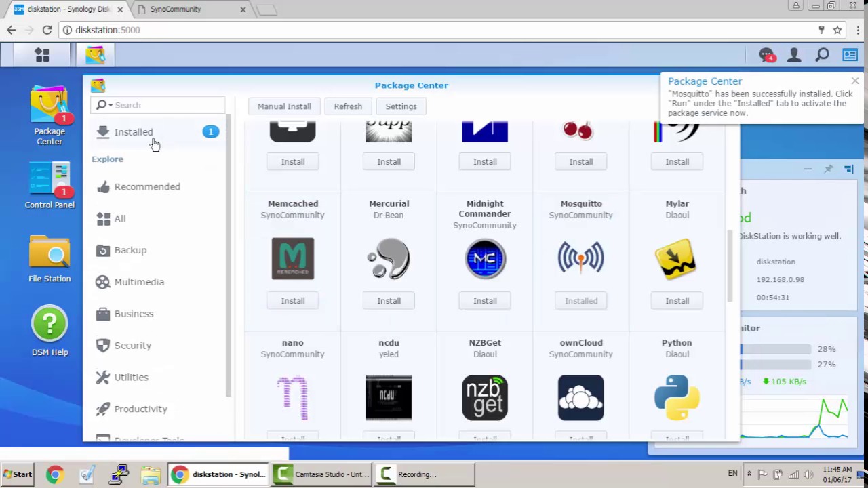Click the ownCloud package icon
The image size is (868, 488).
coord(581,398)
